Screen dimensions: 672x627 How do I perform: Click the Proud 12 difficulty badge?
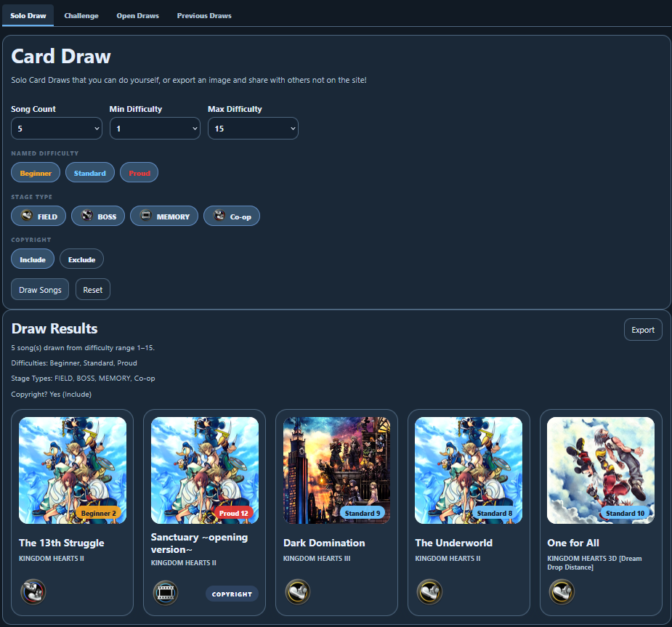click(234, 513)
